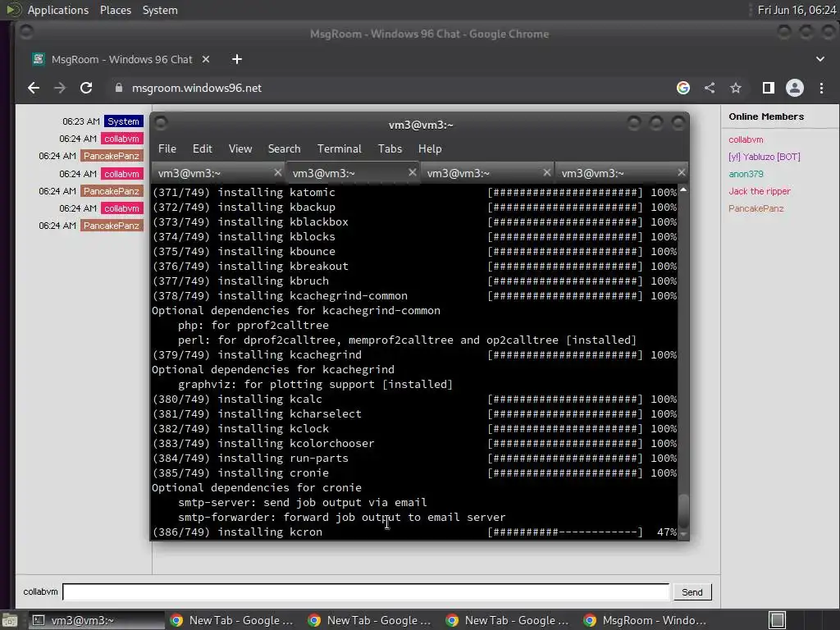Screen dimensions: 840x630
Task: Open the Applications menu
Action: (x=58, y=10)
